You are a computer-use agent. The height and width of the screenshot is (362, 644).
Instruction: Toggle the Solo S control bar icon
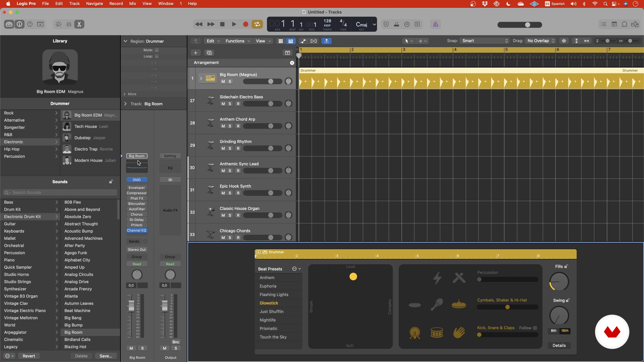[417, 24]
